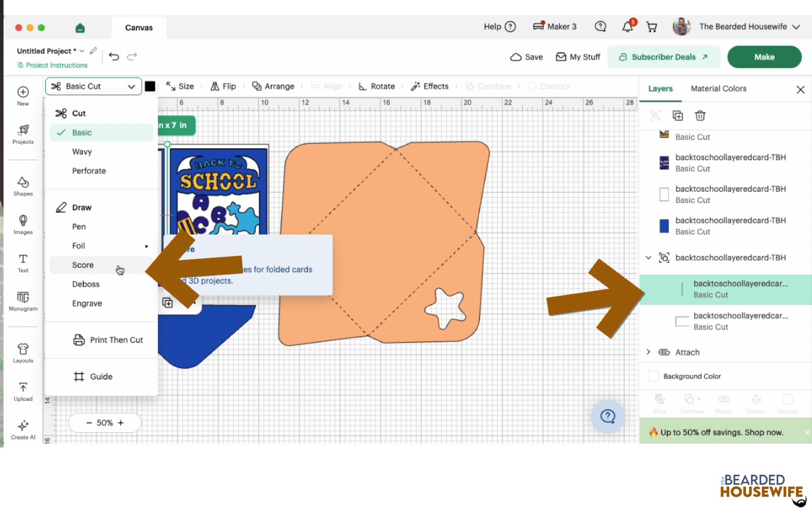The width and height of the screenshot is (812, 516).
Task: Switch to the Layers tab
Action: tap(660, 89)
